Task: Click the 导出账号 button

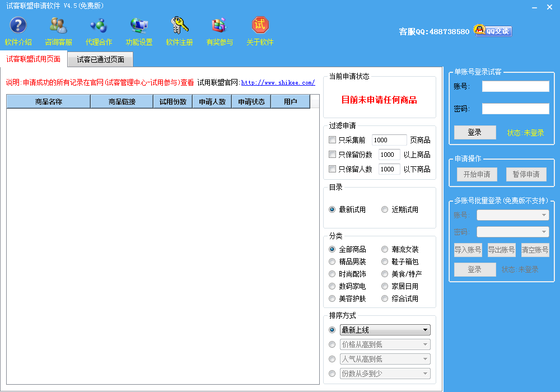Action: (x=501, y=250)
